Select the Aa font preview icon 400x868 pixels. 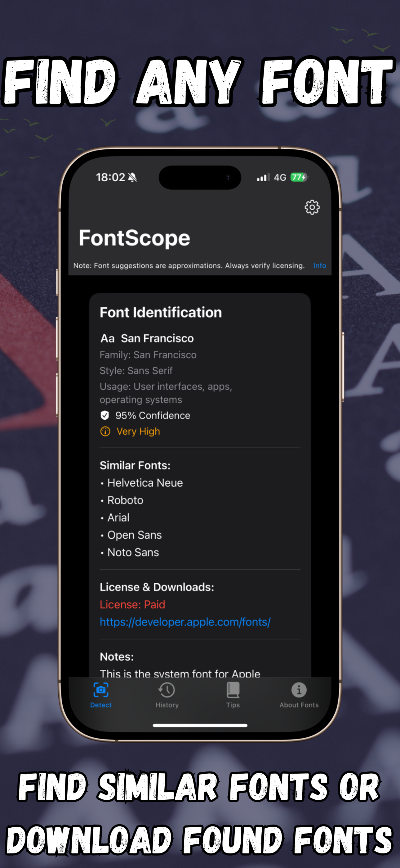pos(107,338)
